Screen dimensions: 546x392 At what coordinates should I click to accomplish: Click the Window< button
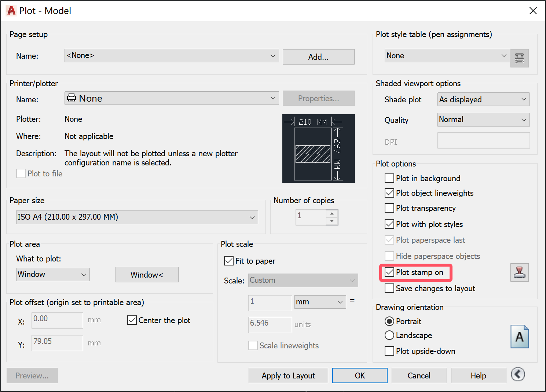click(x=147, y=275)
